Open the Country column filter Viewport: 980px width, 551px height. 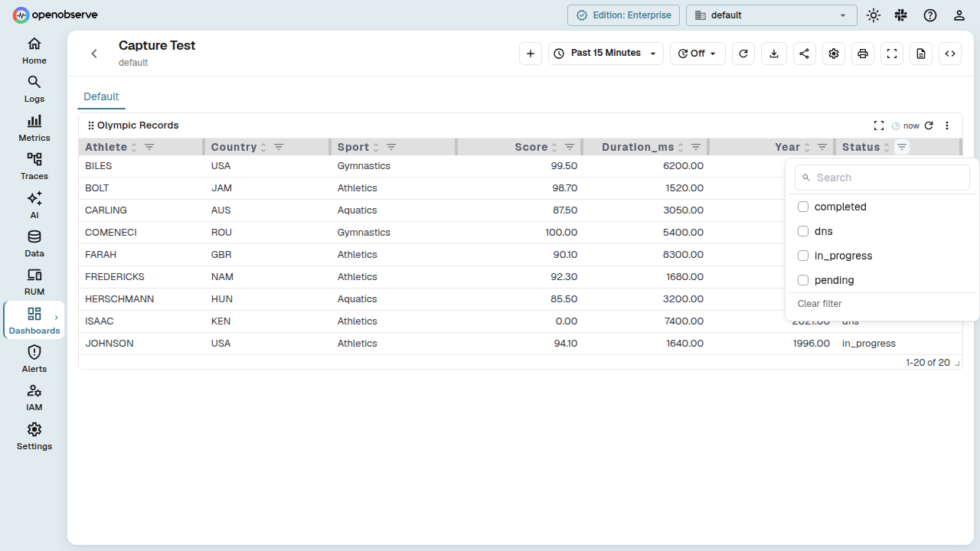point(279,147)
